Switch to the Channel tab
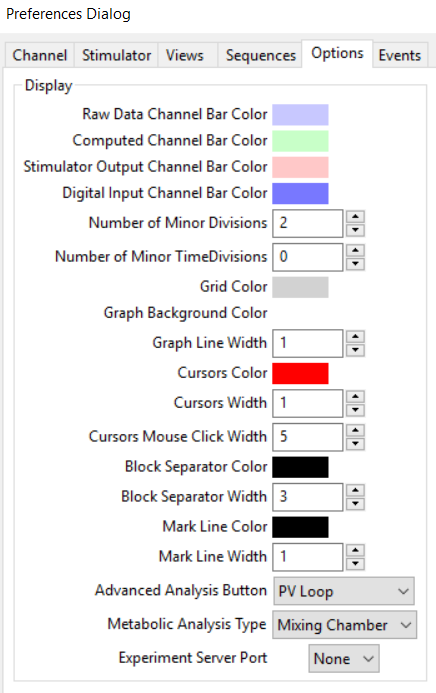 pos(40,55)
